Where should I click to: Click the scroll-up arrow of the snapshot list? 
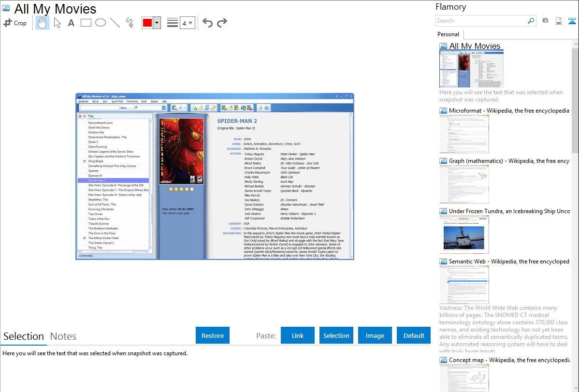[x=575, y=44]
